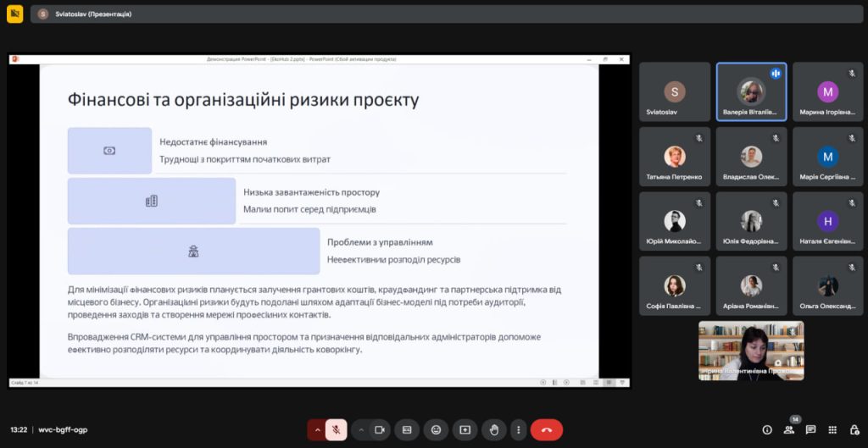
Task: Raise your hand in the meeting
Action: point(493,429)
